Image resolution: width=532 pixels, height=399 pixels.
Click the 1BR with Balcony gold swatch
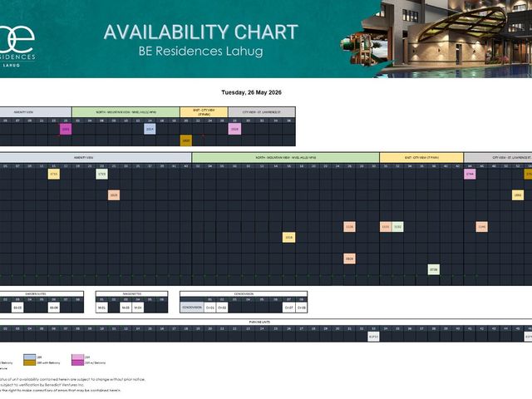pos(30,362)
